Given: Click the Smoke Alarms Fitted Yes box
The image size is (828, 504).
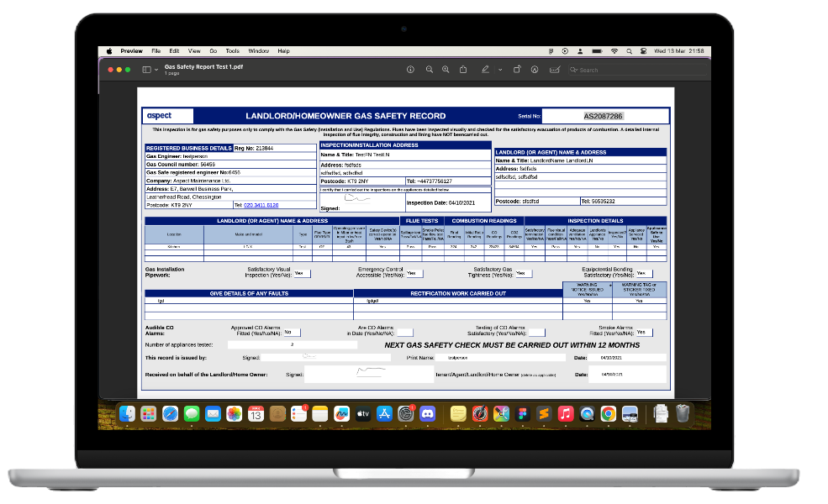Looking at the screenshot, I should (644, 333).
